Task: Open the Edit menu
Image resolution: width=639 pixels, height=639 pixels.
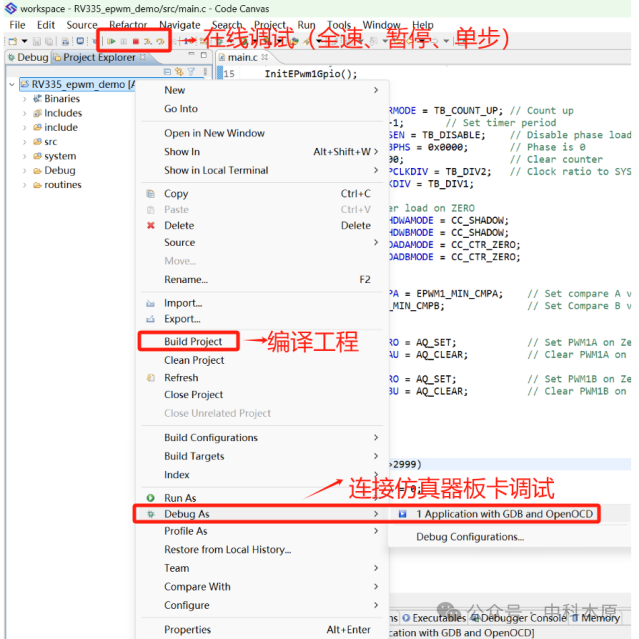Action: (x=46, y=25)
